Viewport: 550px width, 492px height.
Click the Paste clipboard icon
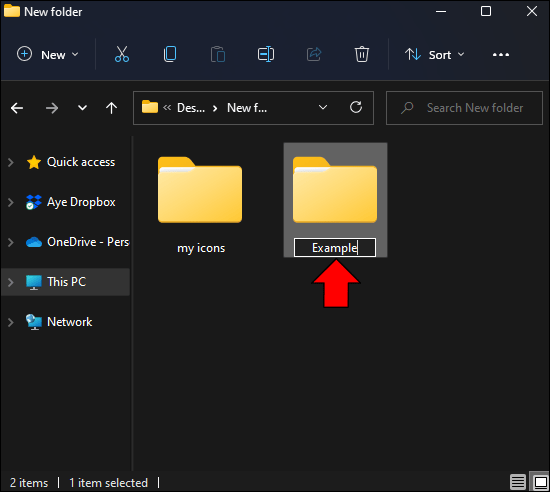click(x=218, y=54)
